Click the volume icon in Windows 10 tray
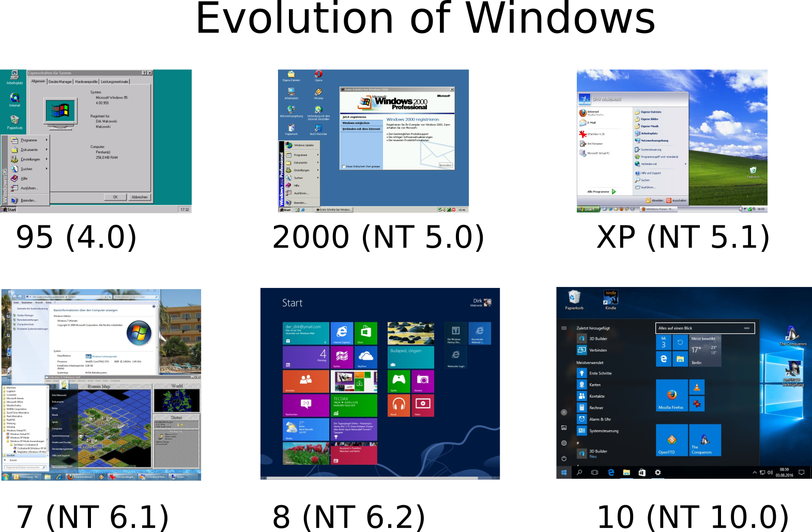Screen dimensions: 812x532 pyautogui.click(x=770, y=472)
